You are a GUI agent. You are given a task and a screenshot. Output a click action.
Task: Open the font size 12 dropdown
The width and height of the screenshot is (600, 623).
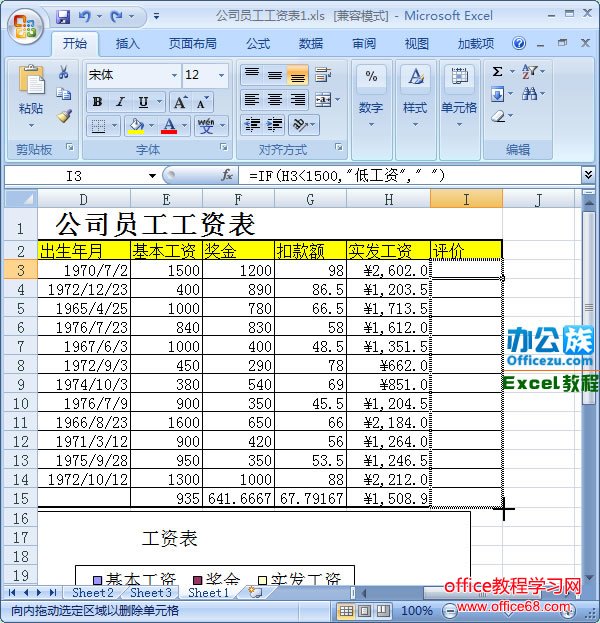(x=221, y=75)
